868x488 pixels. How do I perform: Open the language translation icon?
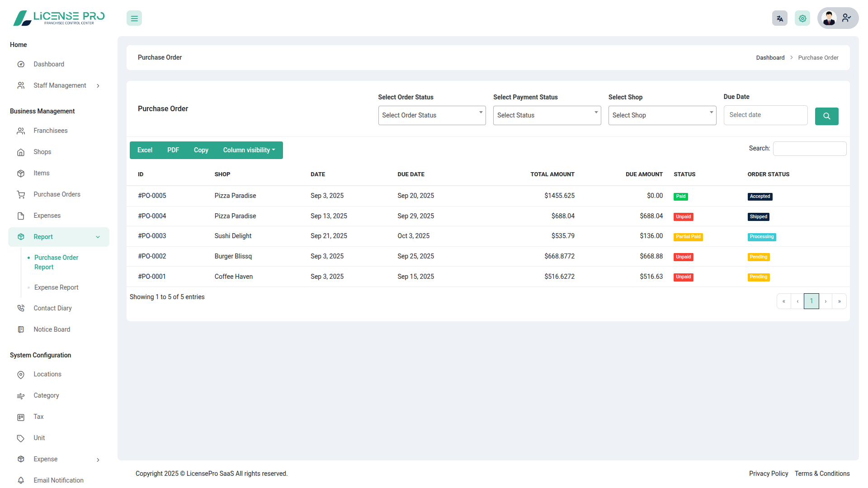click(779, 19)
